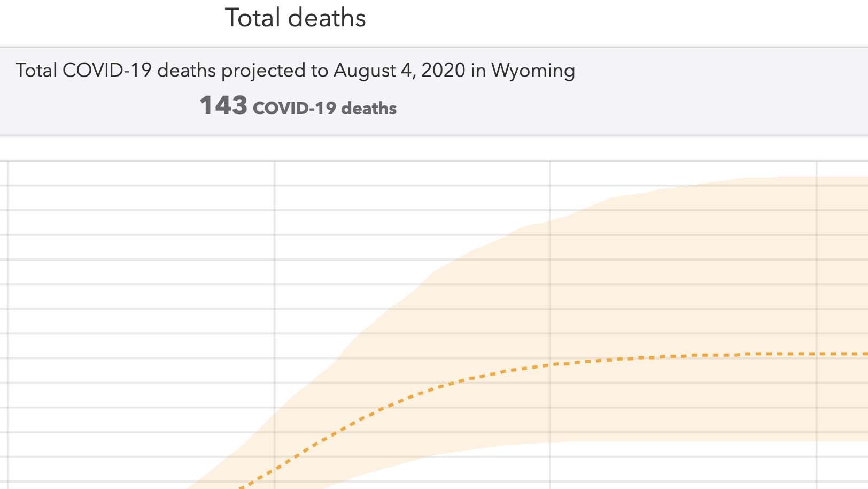This screenshot has width=868, height=489.
Task: Click the word "Wyoming" in the summary
Action: (533, 70)
